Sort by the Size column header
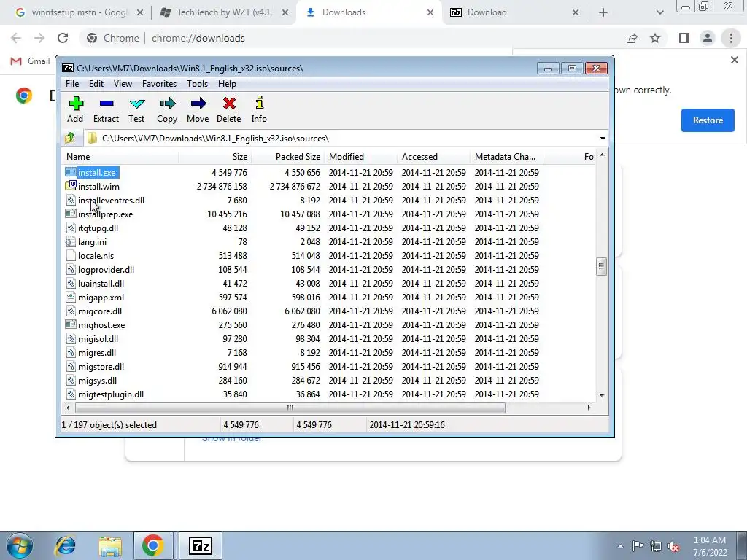 [215, 157]
